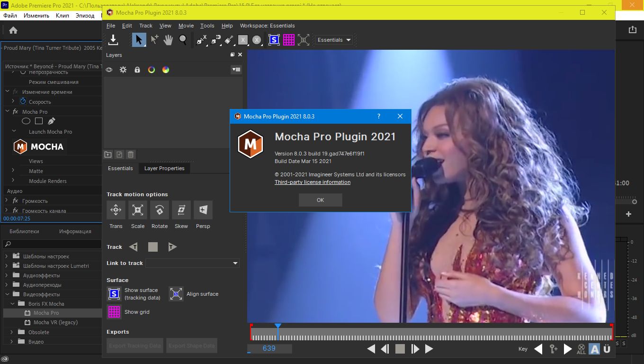Click the delete layer trash icon
The height and width of the screenshot is (364, 644).
point(131,155)
